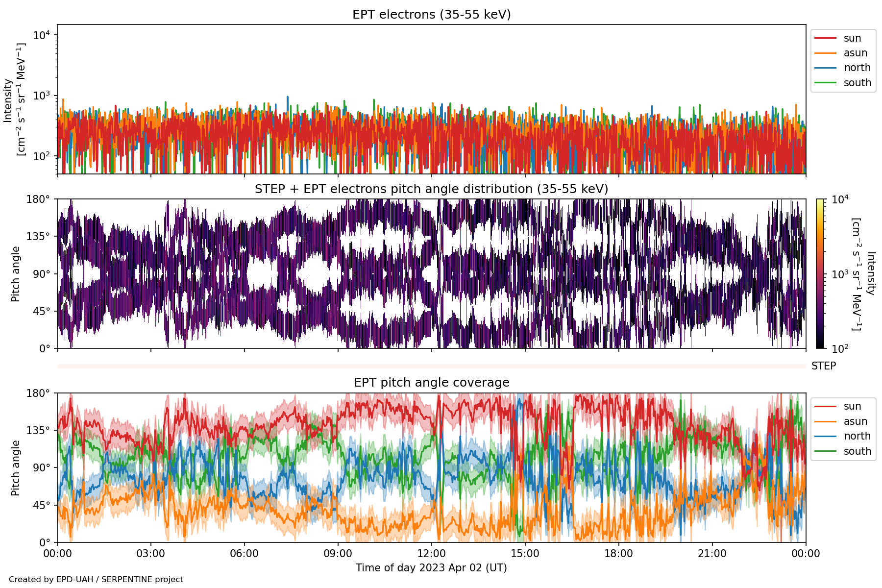Click the 'EPT pitch angle coverage' title
The height and width of the screenshot is (588, 882).
tap(432, 383)
